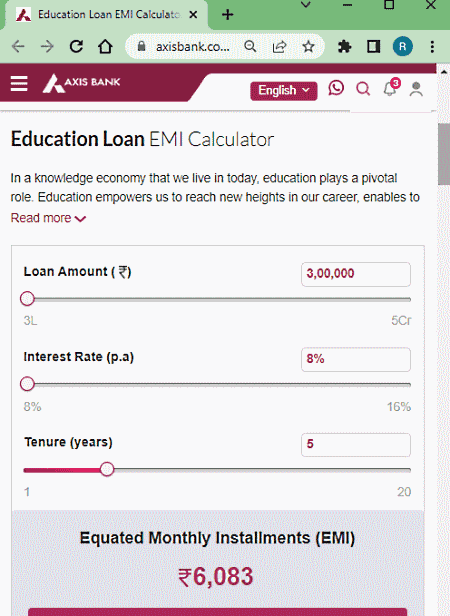The width and height of the screenshot is (450, 616).
Task: Open the user profile login icon
Action: pyautogui.click(x=416, y=89)
